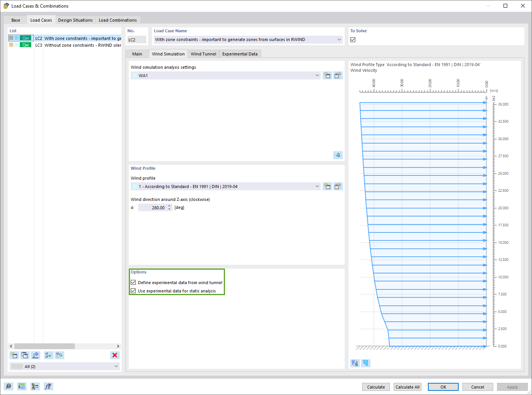
Task: Delete load case LC2
Action: [115, 355]
